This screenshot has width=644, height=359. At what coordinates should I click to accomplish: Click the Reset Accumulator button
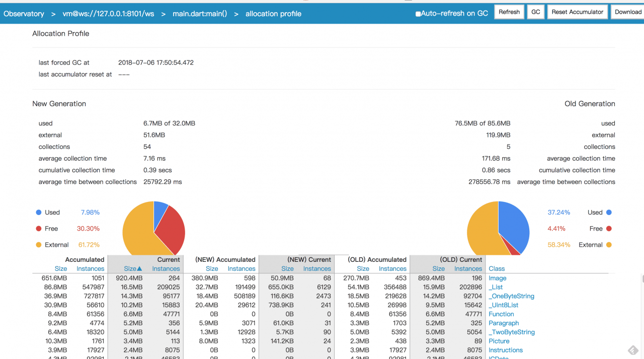tap(577, 12)
